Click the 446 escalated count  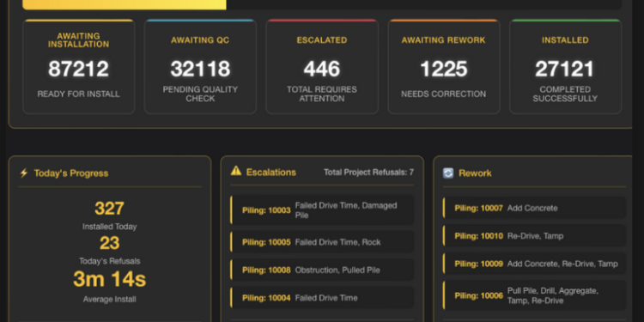click(322, 69)
